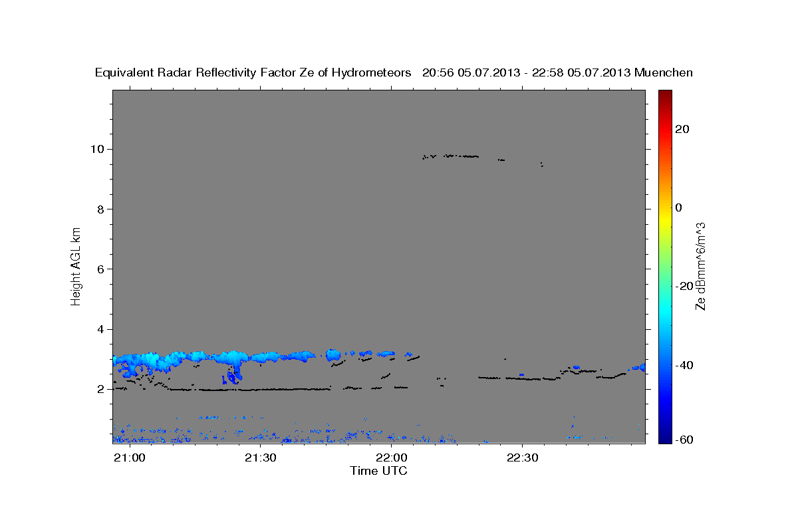Click the '22:30' time tick label
This screenshot has height=532, width=798.
[x=522, y=458]
